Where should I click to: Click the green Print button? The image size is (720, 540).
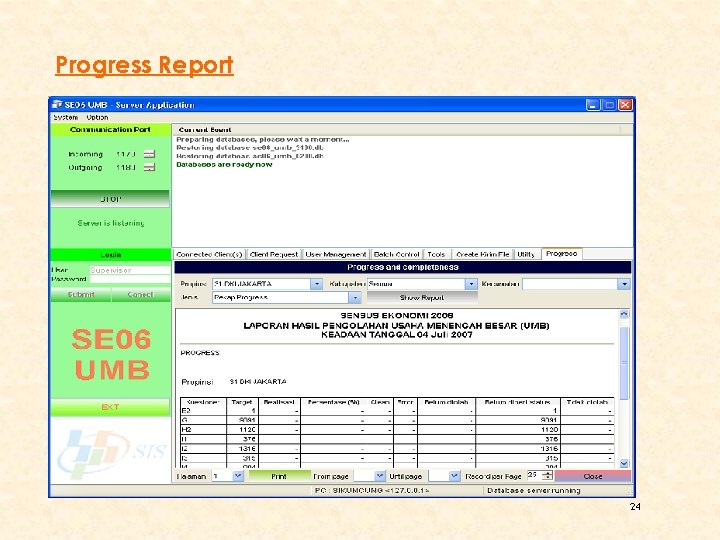pos(279,476)
